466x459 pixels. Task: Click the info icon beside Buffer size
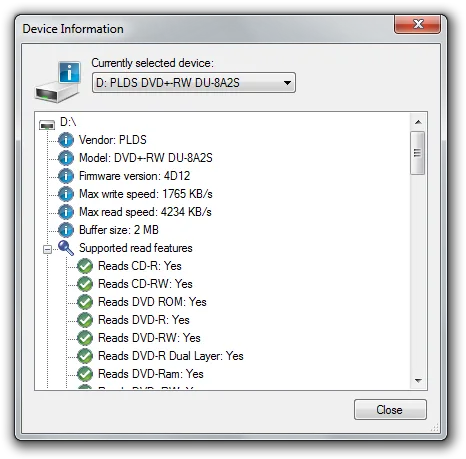(66, 230)
